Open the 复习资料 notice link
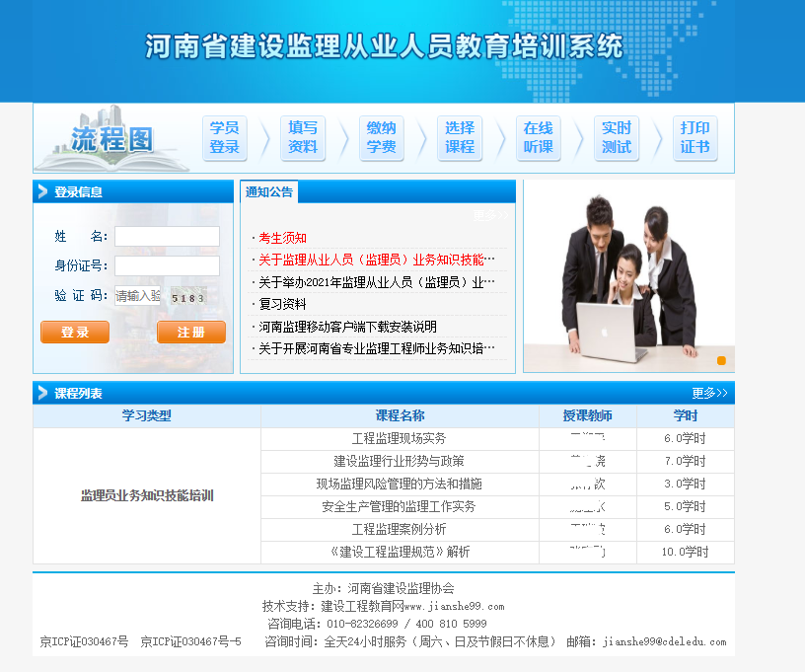The width and height of the screenshot is (805, 672). [x=282, y=305]
